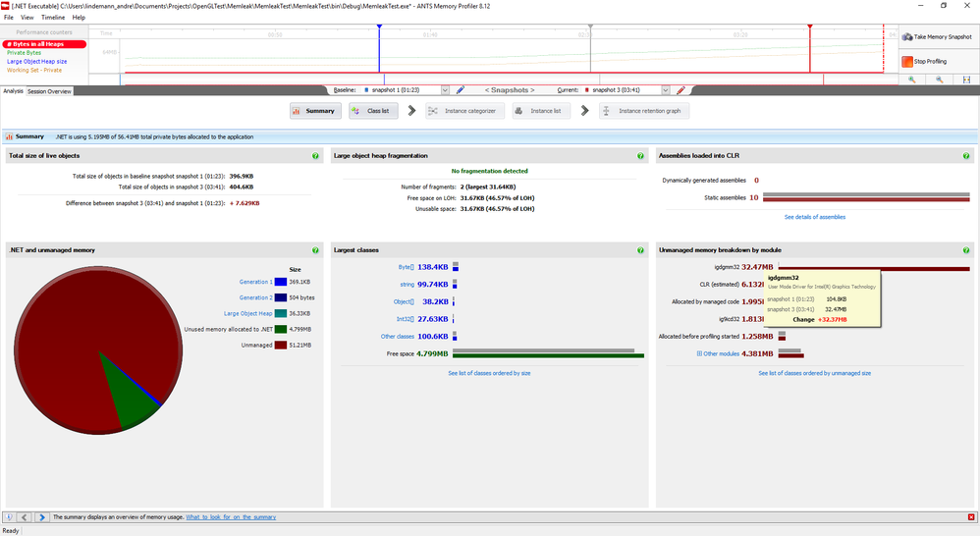
Task: Open the Summary view button
Action: pos(315,111)
